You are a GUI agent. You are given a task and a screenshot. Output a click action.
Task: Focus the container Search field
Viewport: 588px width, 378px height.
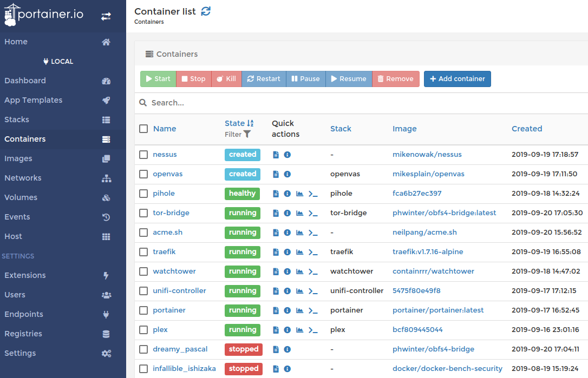click(368, 103)
